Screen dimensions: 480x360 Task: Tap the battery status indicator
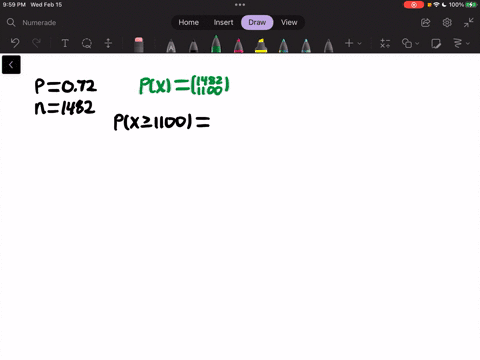(471, 5)
